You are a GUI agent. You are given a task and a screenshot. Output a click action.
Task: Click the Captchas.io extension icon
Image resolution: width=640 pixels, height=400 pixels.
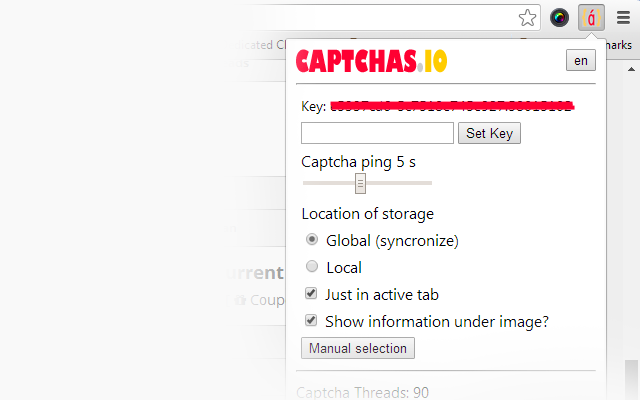[x=591, y=18]
